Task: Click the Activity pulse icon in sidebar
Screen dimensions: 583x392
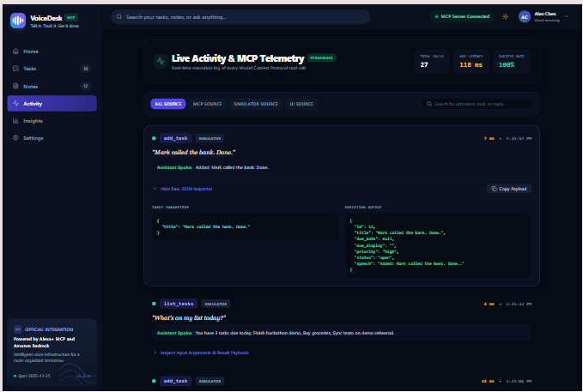Action: tap(15, 103)
